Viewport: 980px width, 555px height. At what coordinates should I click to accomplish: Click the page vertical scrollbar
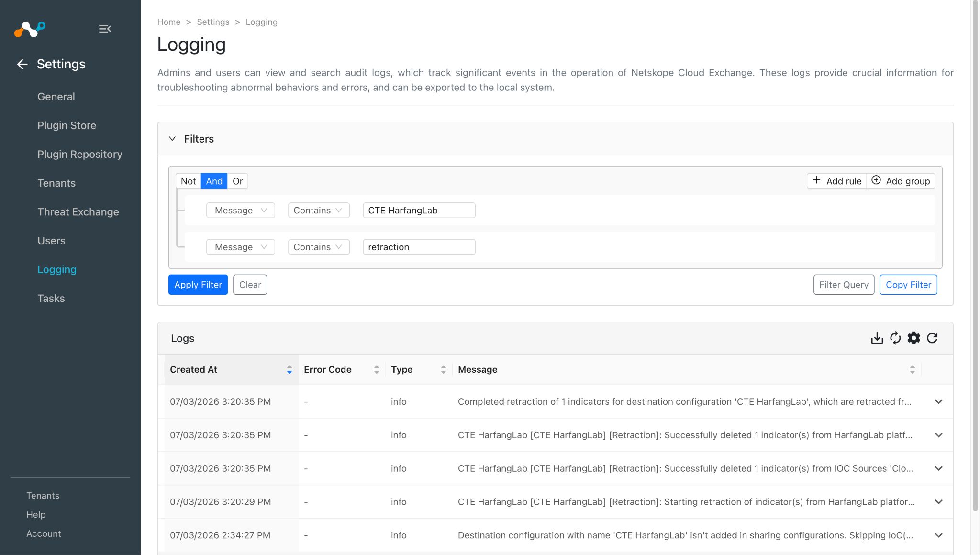(975, 256)
